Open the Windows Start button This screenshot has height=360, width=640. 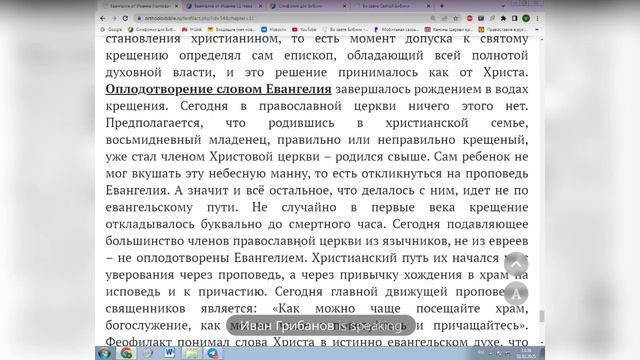104,353
